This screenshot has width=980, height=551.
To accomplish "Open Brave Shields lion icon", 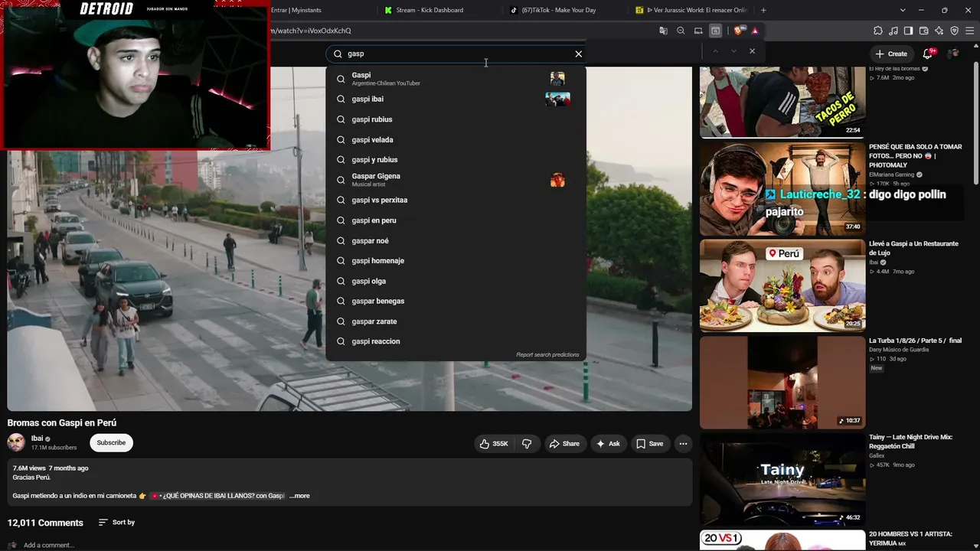I will pyautogui.click(x=738, y=31).
